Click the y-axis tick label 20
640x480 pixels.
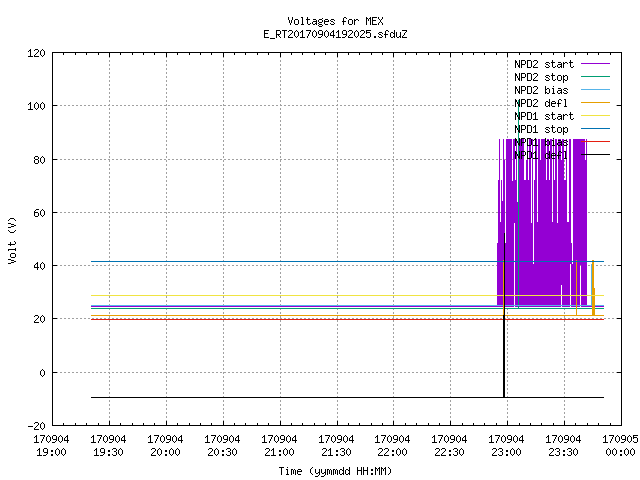click(x=39, y=320)
